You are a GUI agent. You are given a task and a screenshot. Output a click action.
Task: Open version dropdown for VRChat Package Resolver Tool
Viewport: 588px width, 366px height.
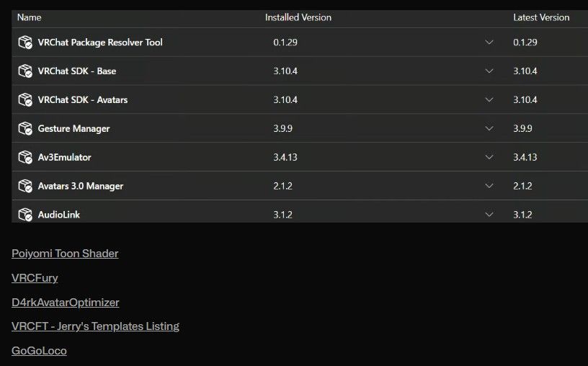point(489,42)
